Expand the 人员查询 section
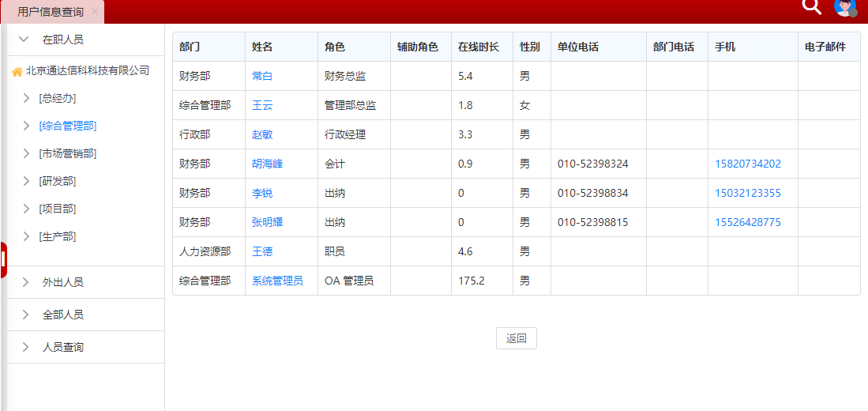The image size is (868, 411). (25, 348)
